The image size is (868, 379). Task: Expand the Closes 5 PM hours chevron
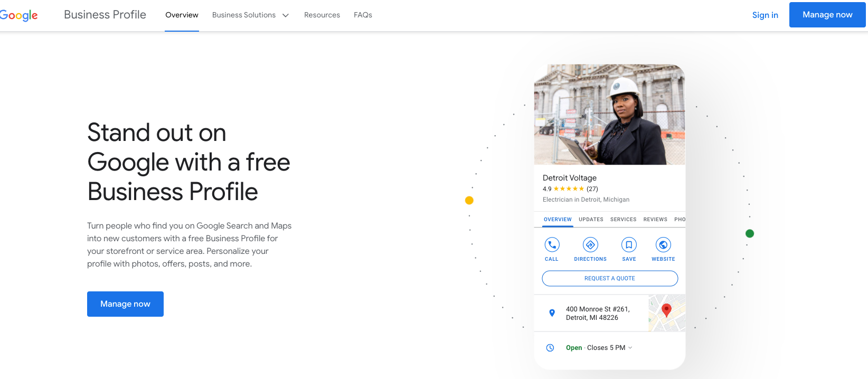point(630,348)
